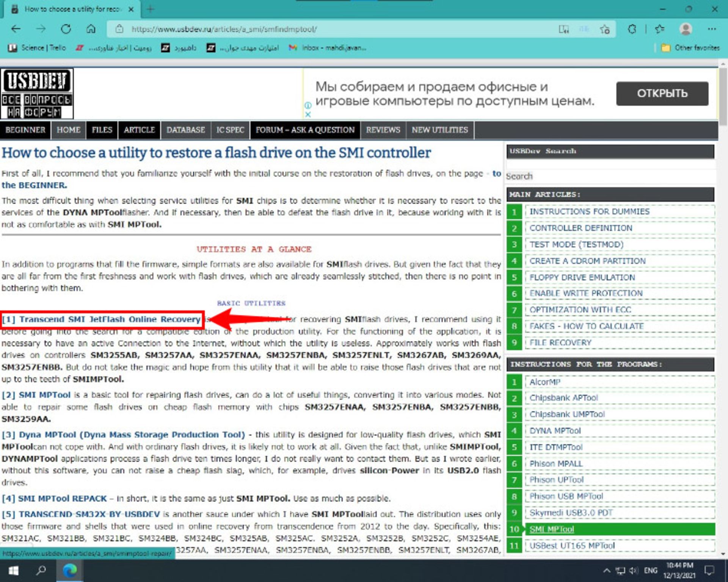Open the Windows Start menu
The image size is (728, 582).
point(14,570)
